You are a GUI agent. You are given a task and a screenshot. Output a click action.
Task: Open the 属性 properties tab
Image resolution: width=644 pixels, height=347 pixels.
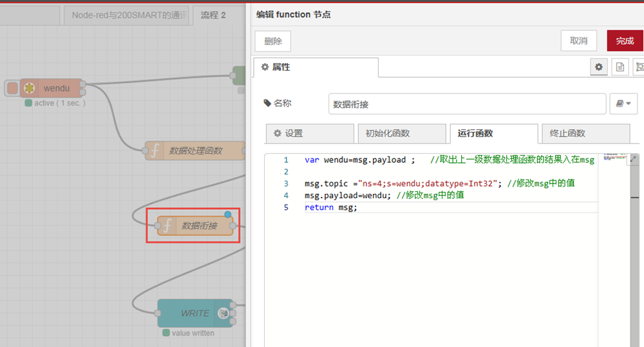316,68
